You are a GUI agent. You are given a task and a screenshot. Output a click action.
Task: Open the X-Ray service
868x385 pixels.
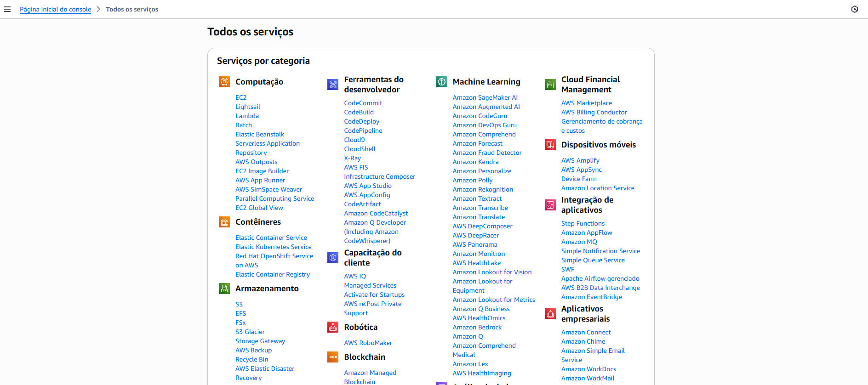[x=353, y=158]
